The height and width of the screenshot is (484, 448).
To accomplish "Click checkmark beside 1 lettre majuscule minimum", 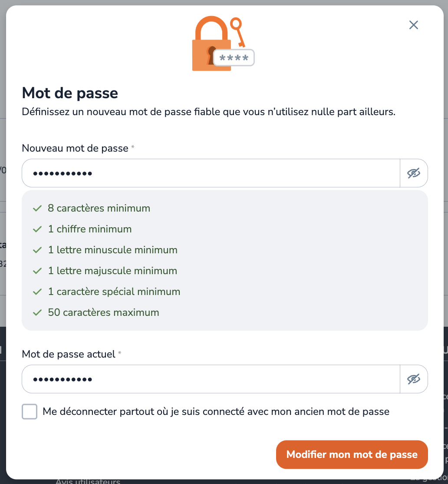I will [x=37, y=271].
